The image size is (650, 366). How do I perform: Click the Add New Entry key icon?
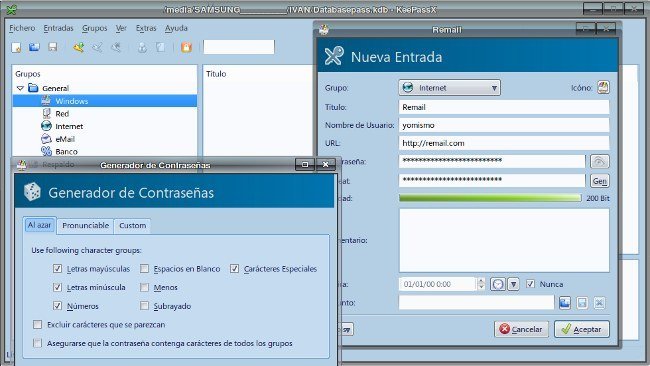(79, 47)
